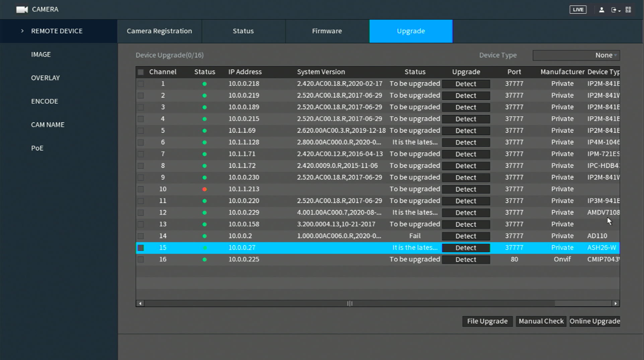Click the IP address 10.0.0.225
The width and height of the screenshot is (644, 360).
click(x=244, y=260)
